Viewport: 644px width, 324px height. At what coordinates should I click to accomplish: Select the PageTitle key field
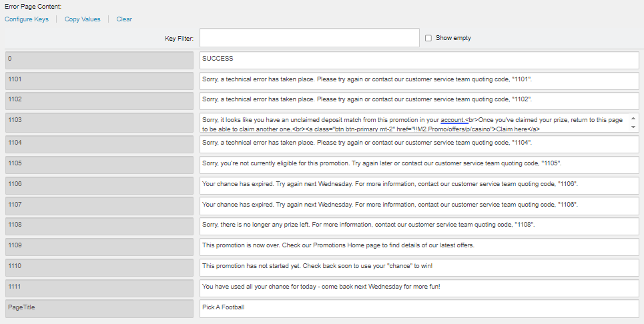(99, 309)
